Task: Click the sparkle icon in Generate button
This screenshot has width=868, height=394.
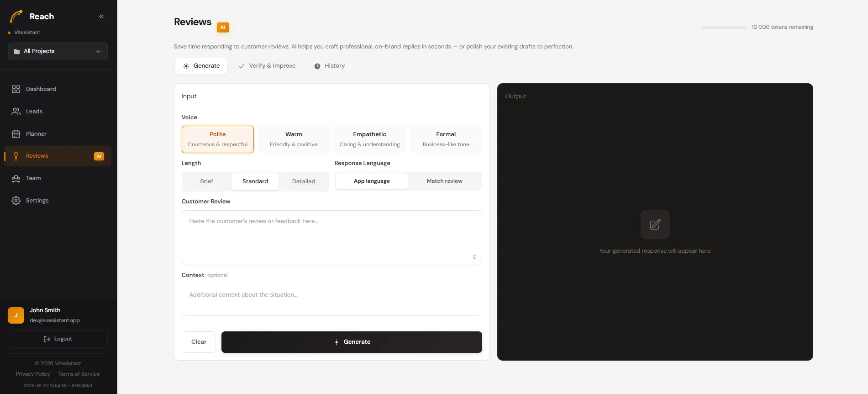Action: pyautogui.click(x=337, y=342)
